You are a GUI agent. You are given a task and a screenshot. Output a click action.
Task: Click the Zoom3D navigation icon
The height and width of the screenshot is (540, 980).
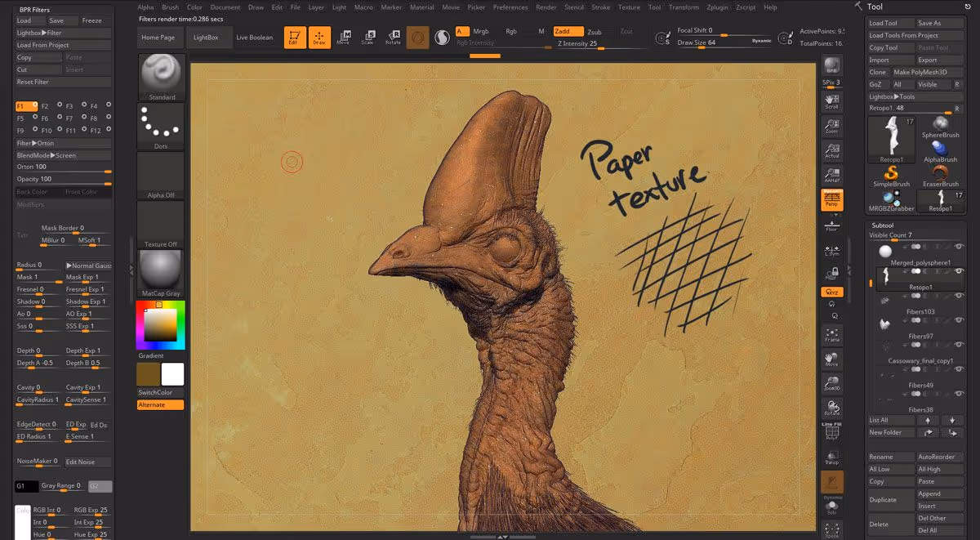pos(831,383)
